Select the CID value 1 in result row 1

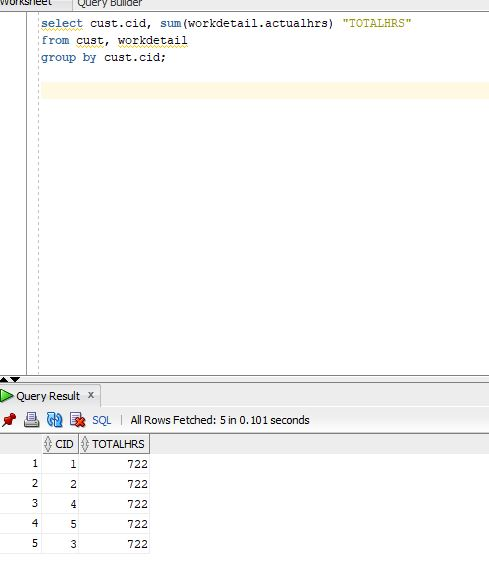[61, 464]
